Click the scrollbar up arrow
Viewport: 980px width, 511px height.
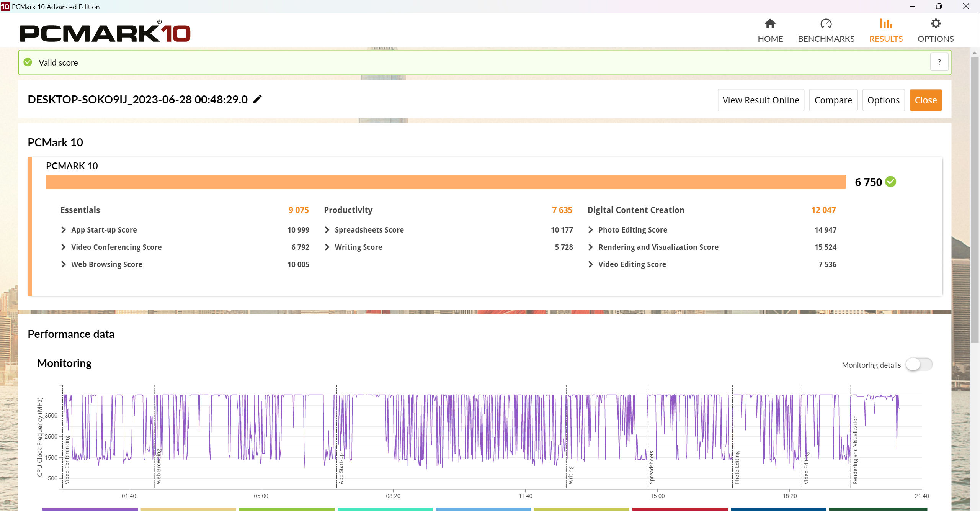975,53
